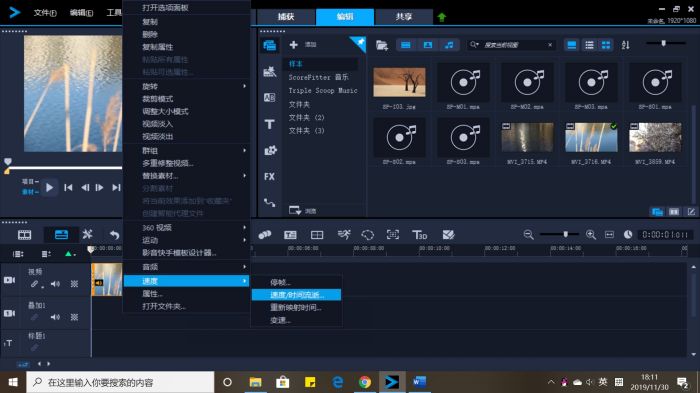Expand the 旋转 submenu
This screenshot has height=393, width=700.
pyautogui.click(x=186, y=86)
